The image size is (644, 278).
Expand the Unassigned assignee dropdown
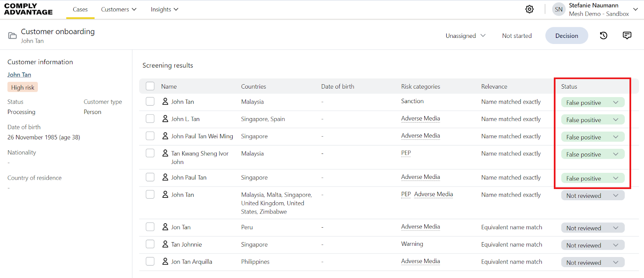(x=465, y=36)
